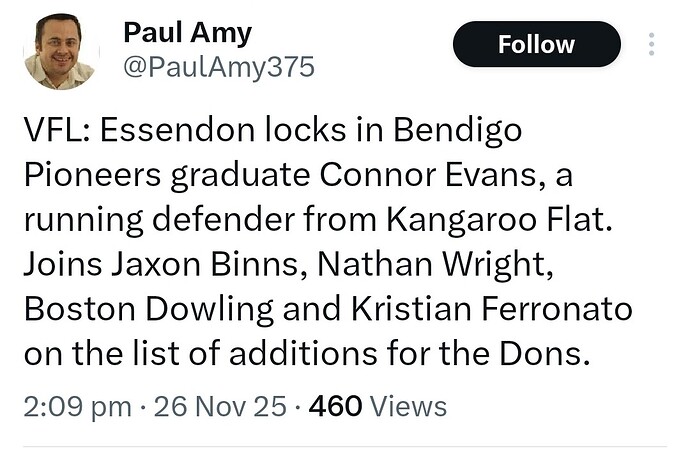Image resolution: width=690 pixels, height=455 pixels.
Task: Open the Paul Amy display name link
Action: (186, 32)
